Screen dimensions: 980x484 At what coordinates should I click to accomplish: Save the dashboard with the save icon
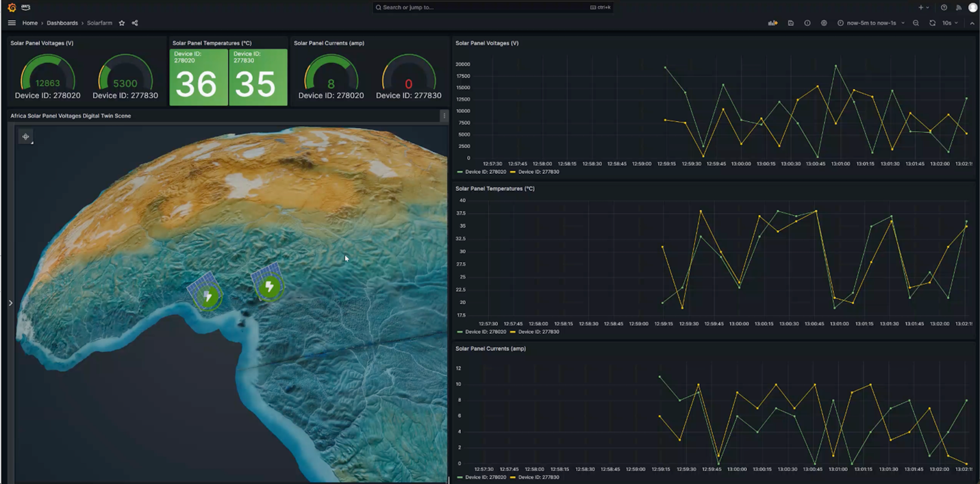tap(790, 23)
